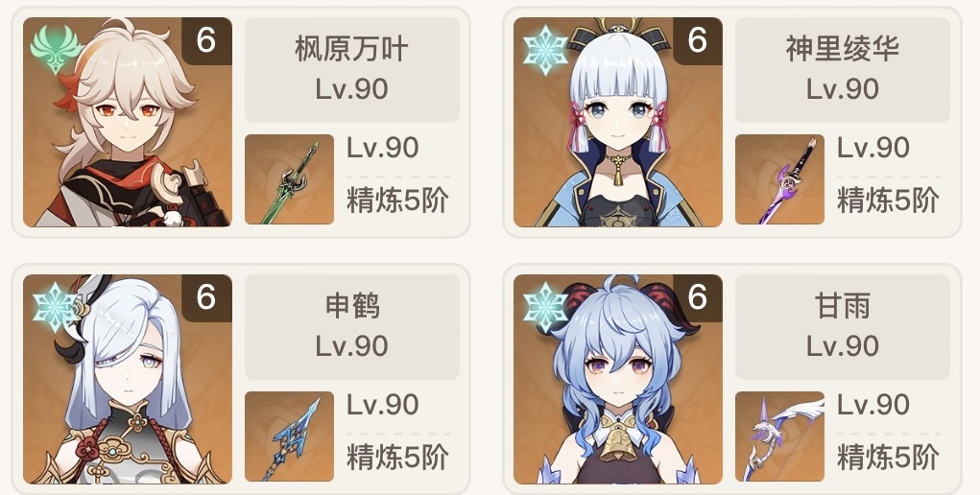Click Ganyu's character portrait
This screenshot has height=495, width=980.
tap(618, 379)
